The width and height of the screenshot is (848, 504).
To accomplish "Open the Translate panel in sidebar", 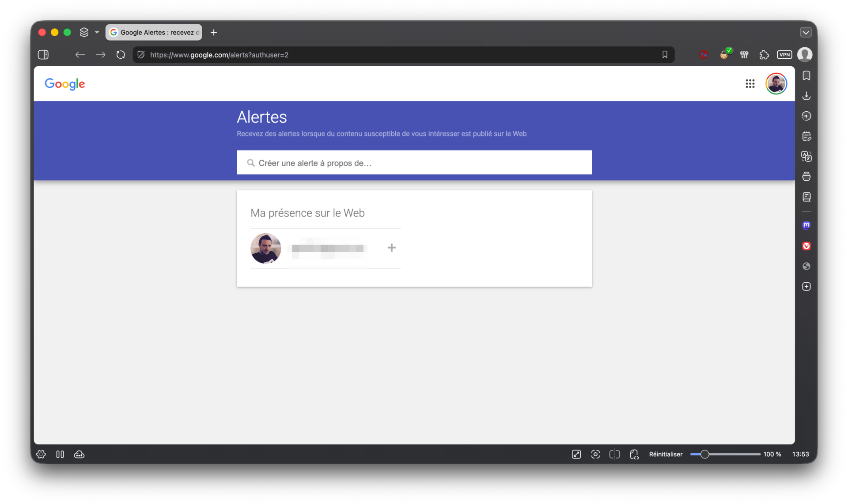I will [x=806, y=156].
